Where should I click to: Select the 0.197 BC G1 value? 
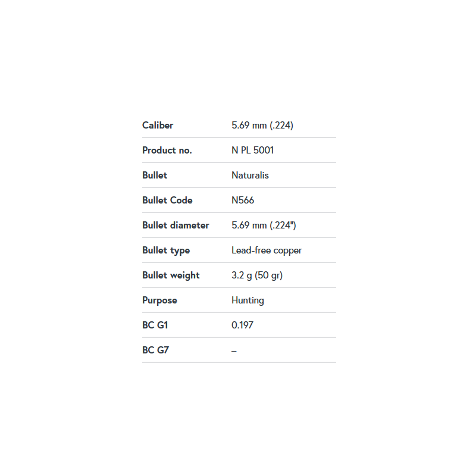click(242, 325)
